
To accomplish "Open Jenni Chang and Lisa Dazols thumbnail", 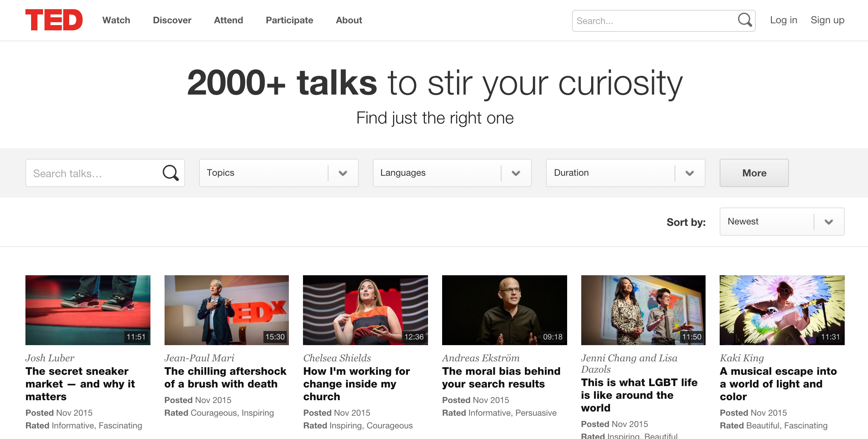I will coord(643,310).
